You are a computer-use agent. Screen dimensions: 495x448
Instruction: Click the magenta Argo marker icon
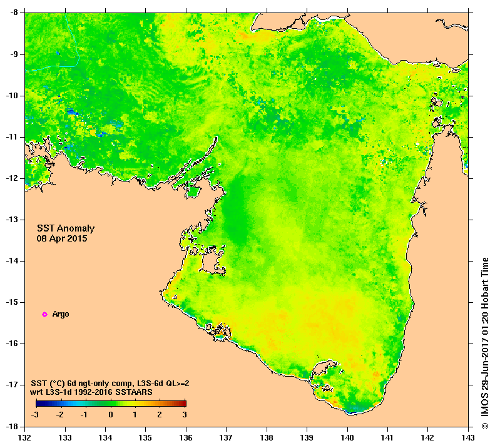pos(45,314)
